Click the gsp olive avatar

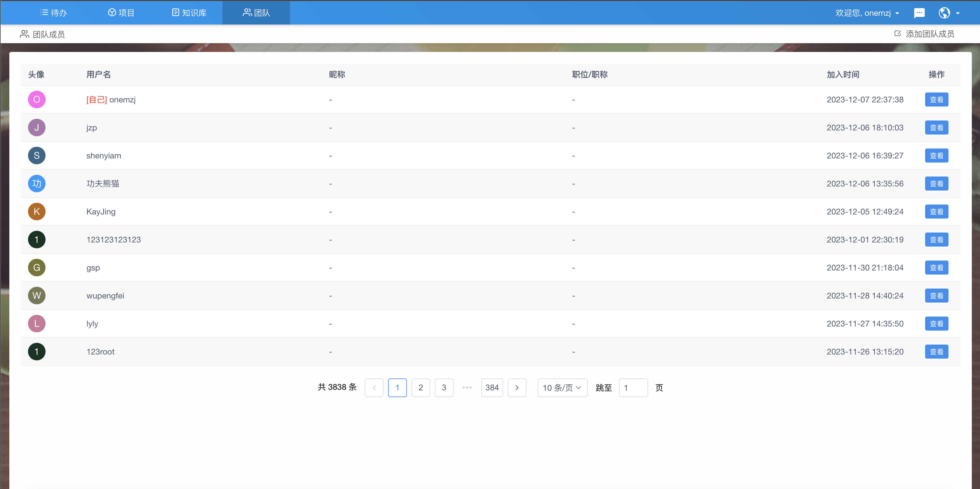coord(36,268)
